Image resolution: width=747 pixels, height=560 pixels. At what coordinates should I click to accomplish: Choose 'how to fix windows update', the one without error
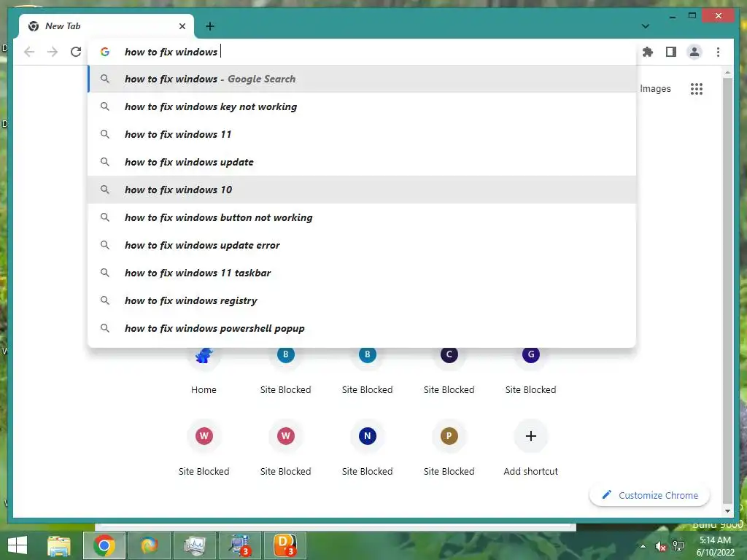(362, 162)
